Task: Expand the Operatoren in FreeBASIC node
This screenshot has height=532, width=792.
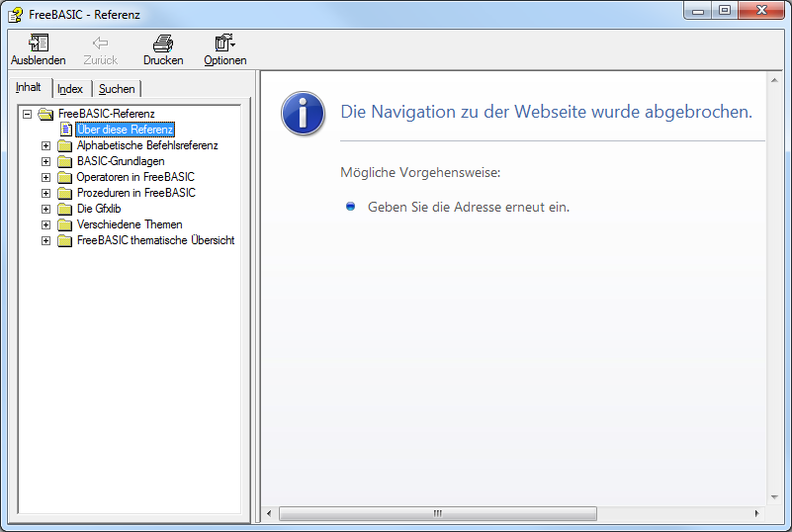Action: [45, 177]
